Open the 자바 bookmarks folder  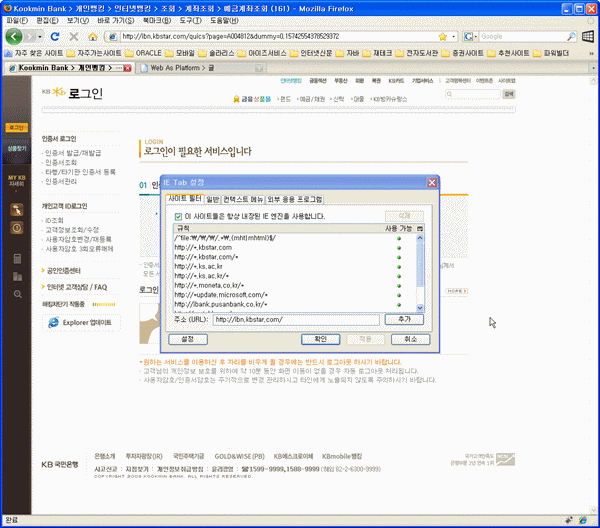tap(347, 53)
